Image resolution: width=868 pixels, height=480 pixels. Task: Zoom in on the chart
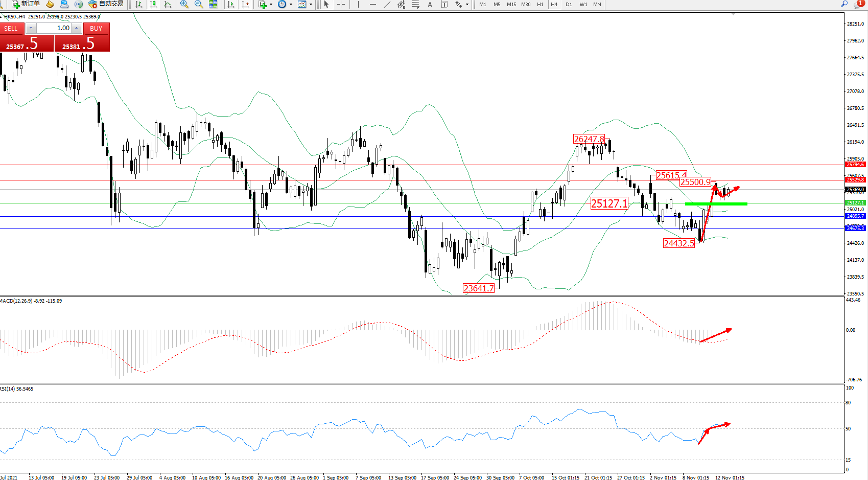[184, 4]
